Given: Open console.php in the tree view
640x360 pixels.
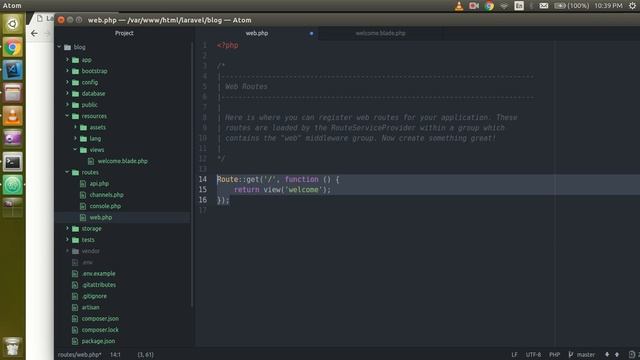Looking at the screenshot, I should click(x=105, y=206).
